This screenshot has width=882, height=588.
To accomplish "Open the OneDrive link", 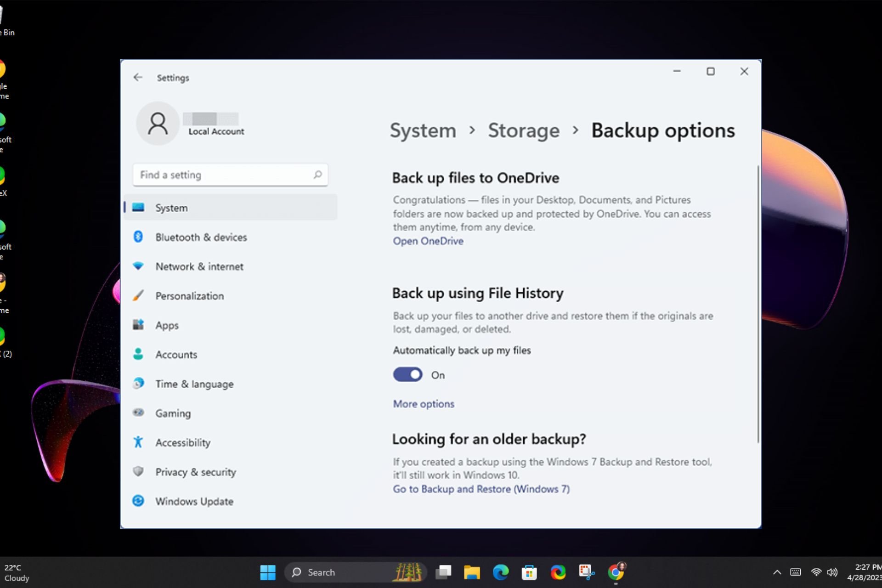I will (x=428, y=241).
